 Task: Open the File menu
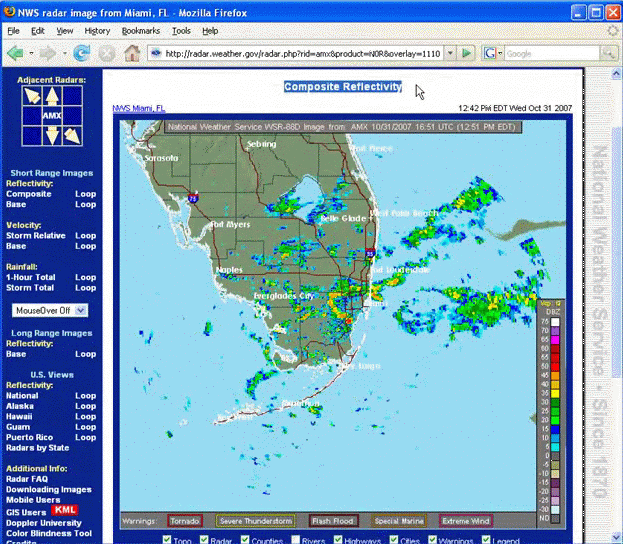13,31
